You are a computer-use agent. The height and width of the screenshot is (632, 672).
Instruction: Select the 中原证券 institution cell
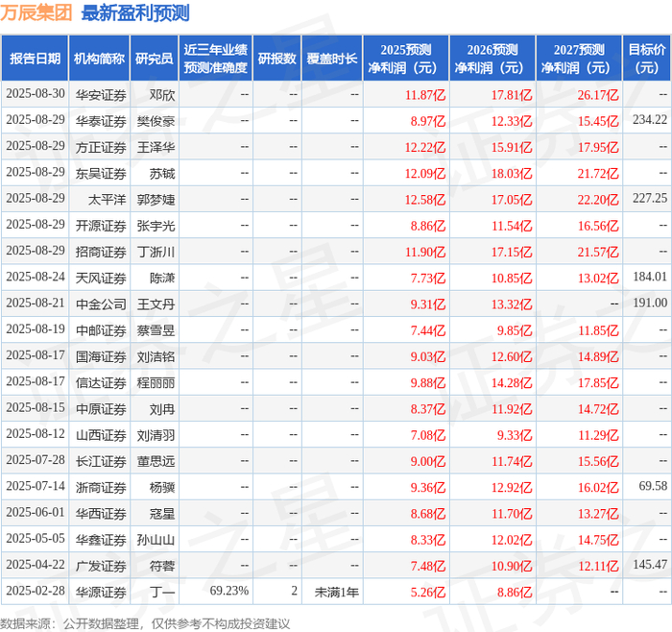tap(101, 408)
